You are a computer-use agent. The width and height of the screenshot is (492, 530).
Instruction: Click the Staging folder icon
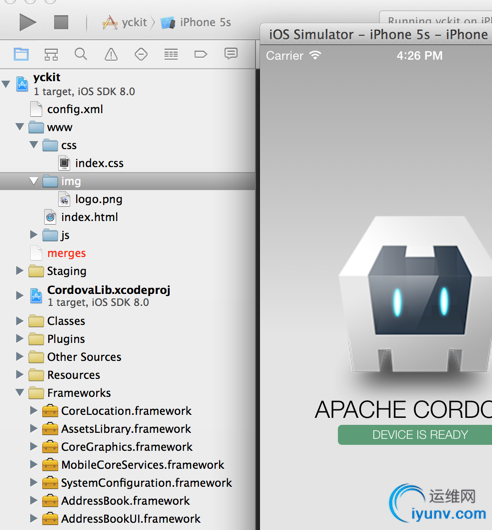point(36,271)
